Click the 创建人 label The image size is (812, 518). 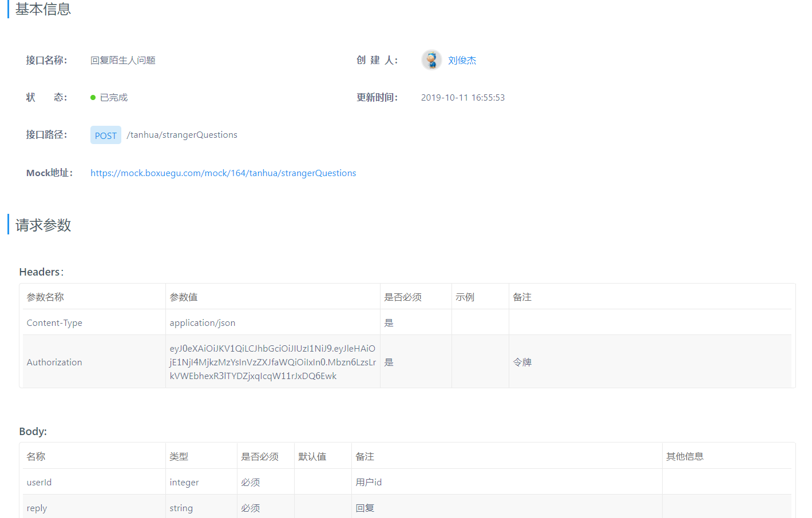tap(377, 60)
